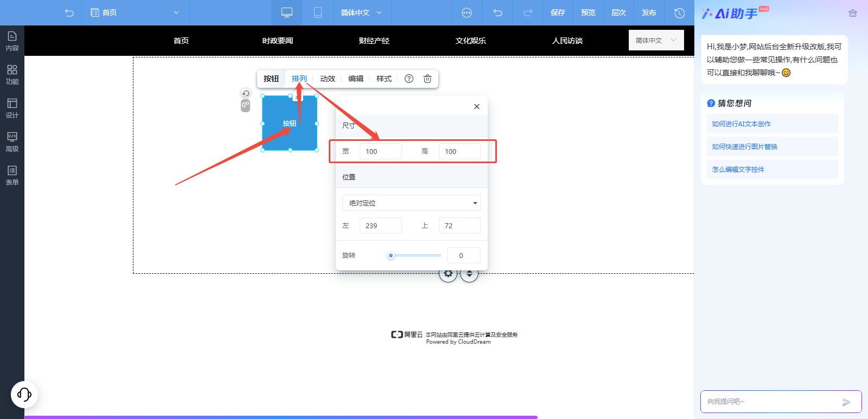Click the 宽 width input field
868x419 pixels.
tap(381, 151)
